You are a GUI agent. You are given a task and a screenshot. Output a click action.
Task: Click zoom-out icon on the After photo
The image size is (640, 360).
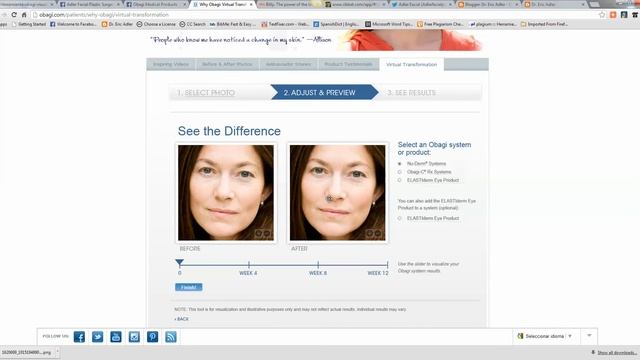tap(378, 233)
